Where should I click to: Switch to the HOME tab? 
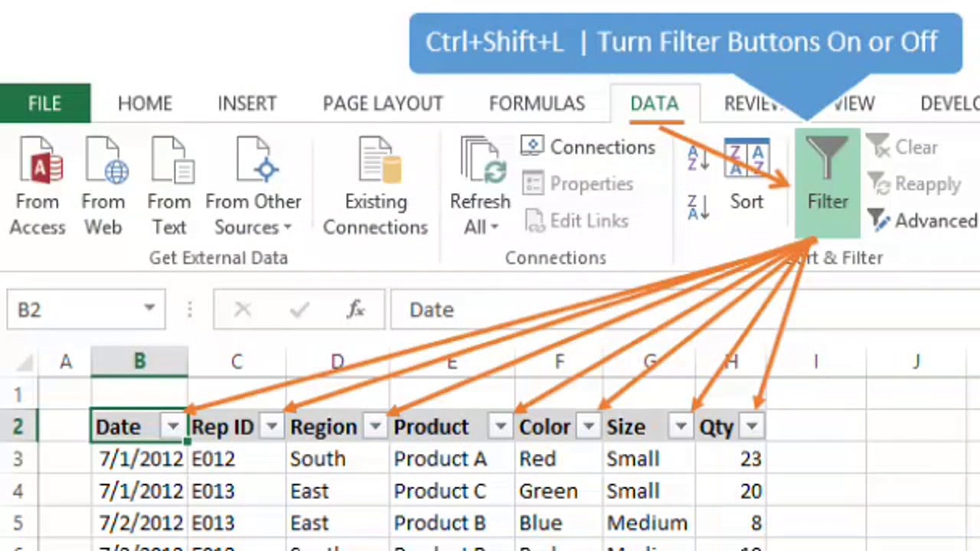pyautogui.click(x=145, y=103)
